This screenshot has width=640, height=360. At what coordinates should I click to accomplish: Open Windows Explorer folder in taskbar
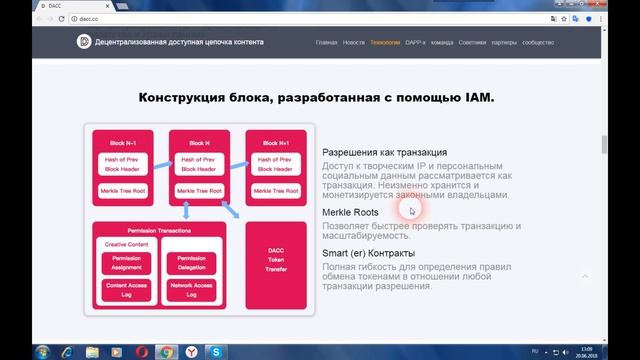[92, 352]
